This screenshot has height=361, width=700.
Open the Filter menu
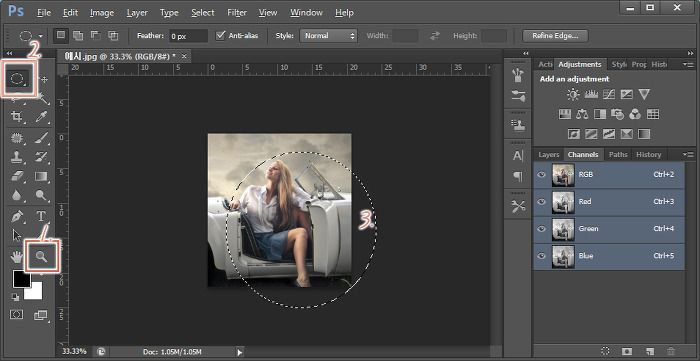click(237, 12)
